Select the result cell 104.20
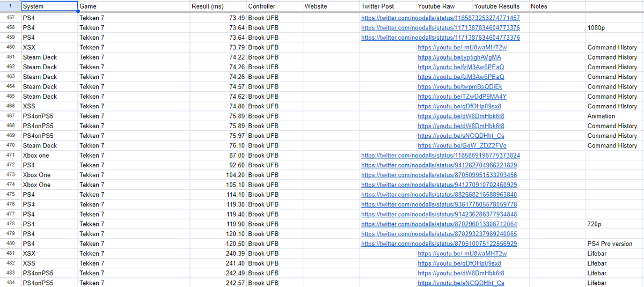 click(x=217, y=175)
